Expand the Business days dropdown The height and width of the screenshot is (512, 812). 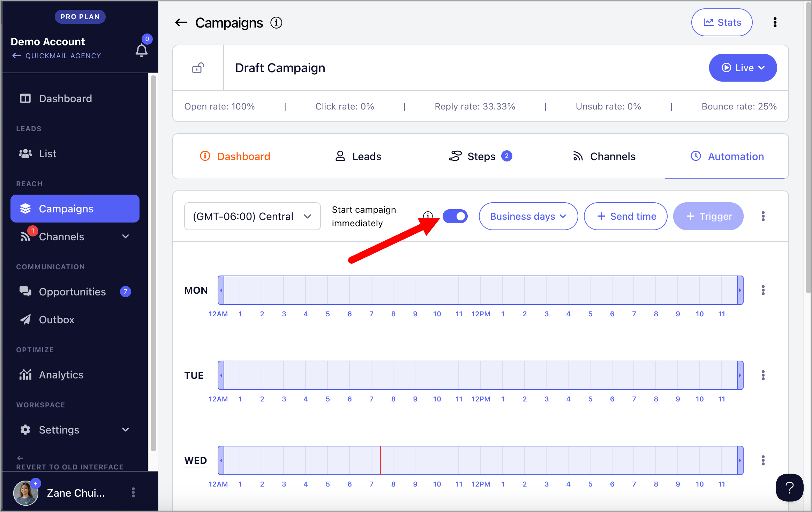(528, 216)
